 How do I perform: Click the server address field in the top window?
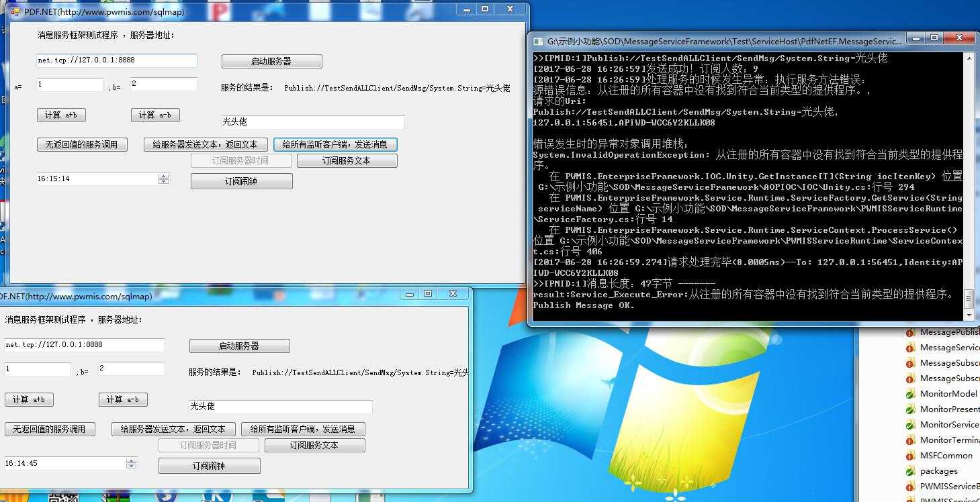[x=117, y=60]
